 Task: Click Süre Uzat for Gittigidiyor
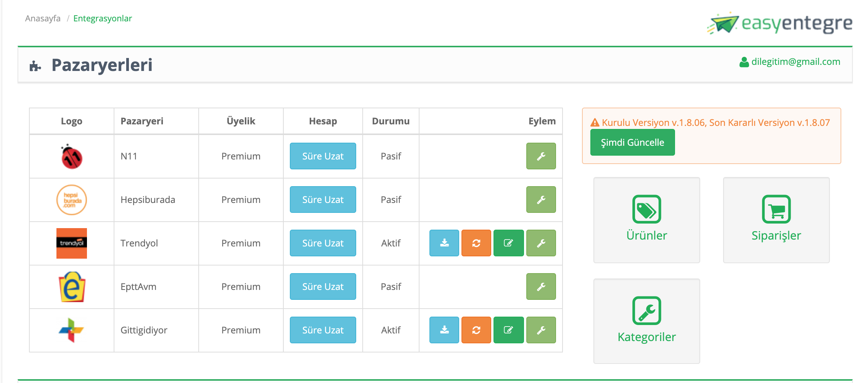tap(323, 330)
